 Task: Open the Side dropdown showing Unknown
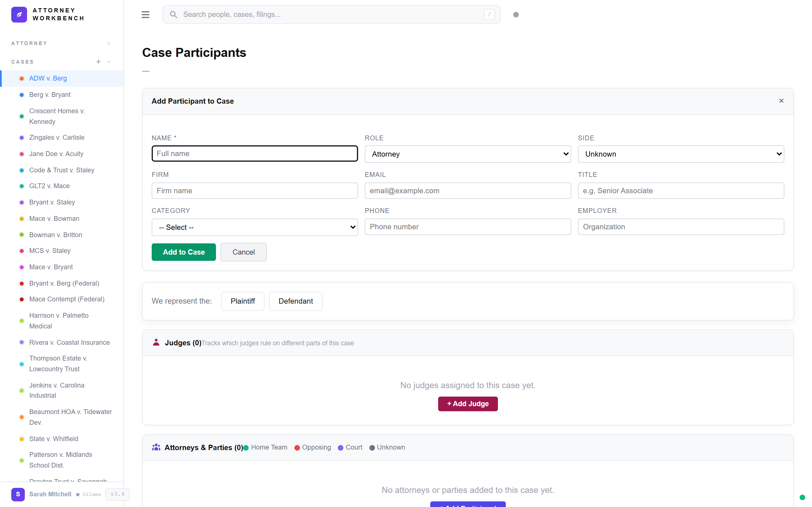[x=680, y=154]
